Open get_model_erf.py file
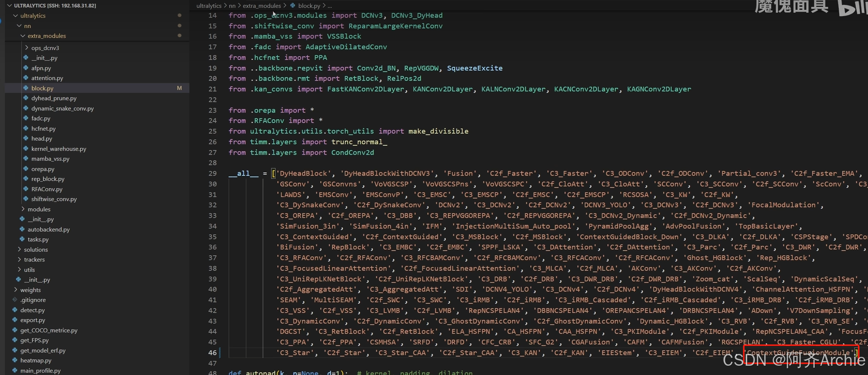Screen dimensions: 868x375 coord(43,351)
